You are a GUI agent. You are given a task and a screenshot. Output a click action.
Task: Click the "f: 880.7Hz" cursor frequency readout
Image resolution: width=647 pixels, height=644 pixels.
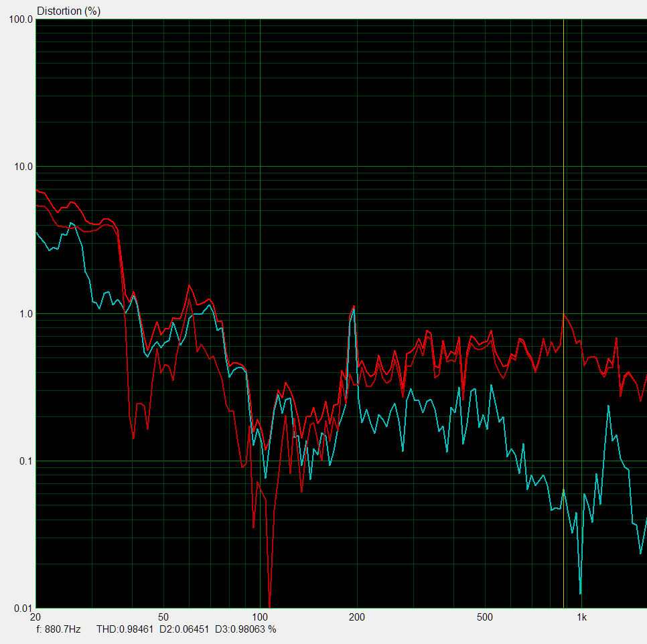pyautogui.click(x=60, y=630)
